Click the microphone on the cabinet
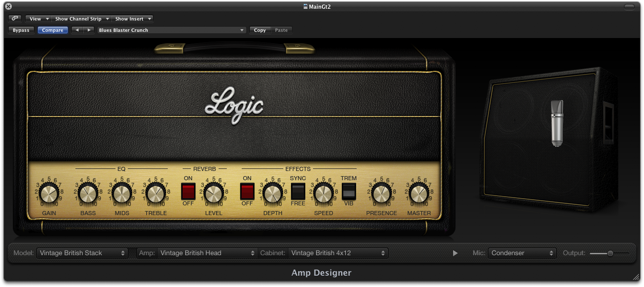This screenshot has width=644, height=287. tap(557, 123)
